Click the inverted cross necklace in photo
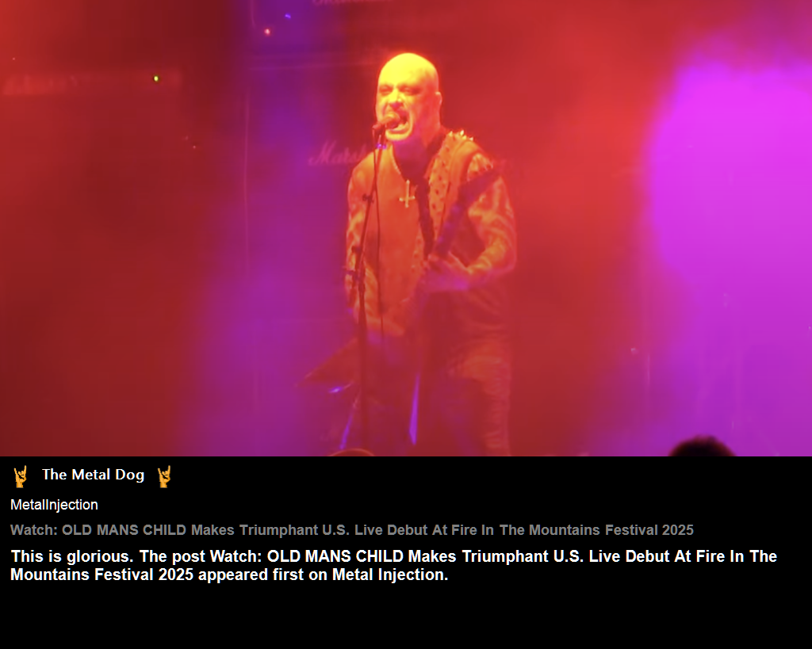812x649 pixels. pos(408,193)
